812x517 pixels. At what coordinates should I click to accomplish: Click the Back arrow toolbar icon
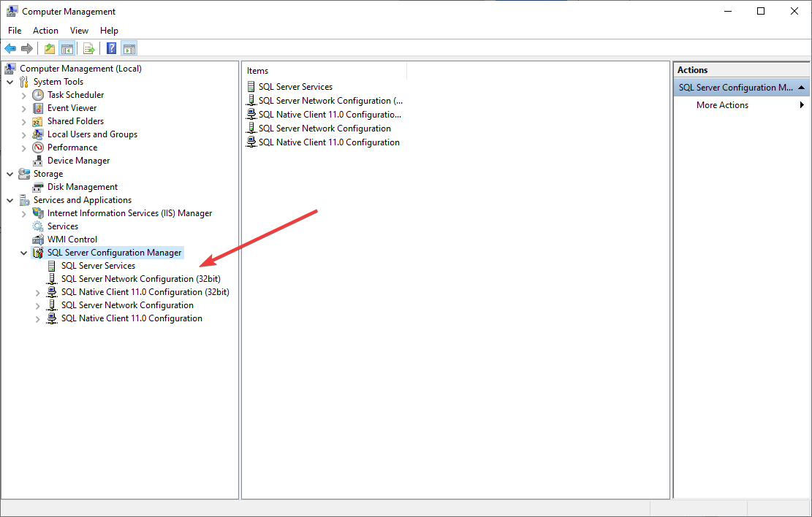point(10,49)
